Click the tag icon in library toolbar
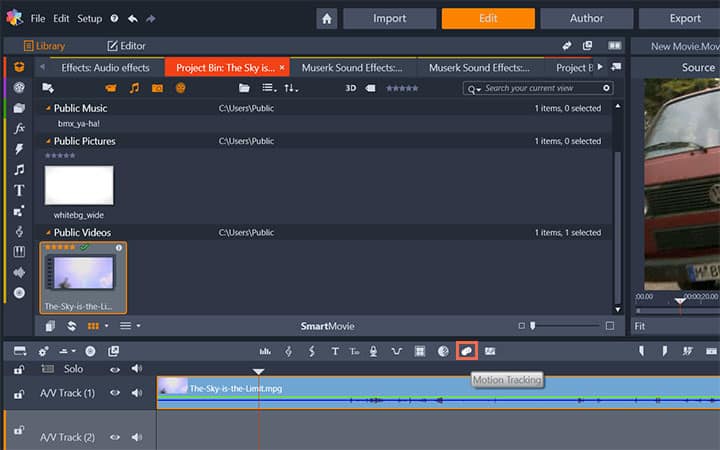The width and height of the screenshot is (720, 450). pos(370,88)
